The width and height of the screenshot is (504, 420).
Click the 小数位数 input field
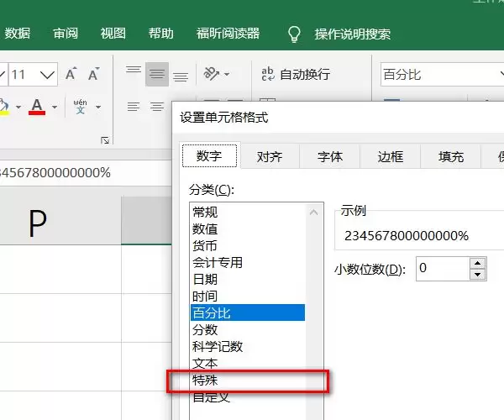pos(443,268)
